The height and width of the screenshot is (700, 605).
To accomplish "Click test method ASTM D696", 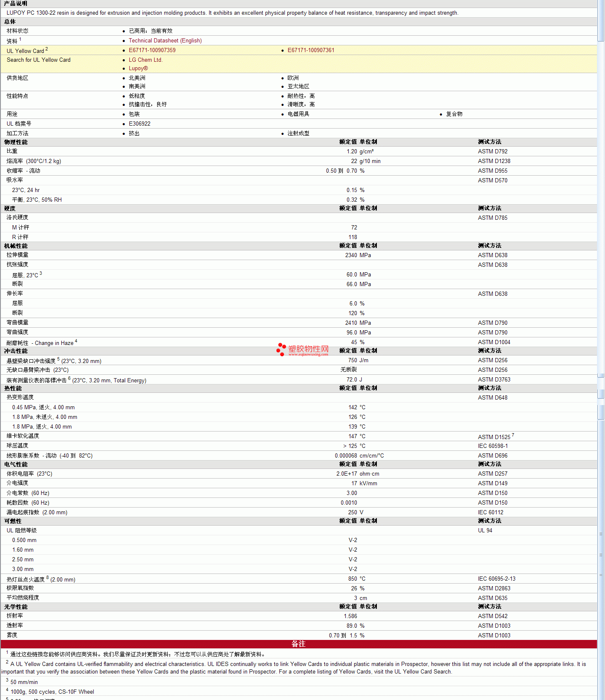I will [492, 456].
